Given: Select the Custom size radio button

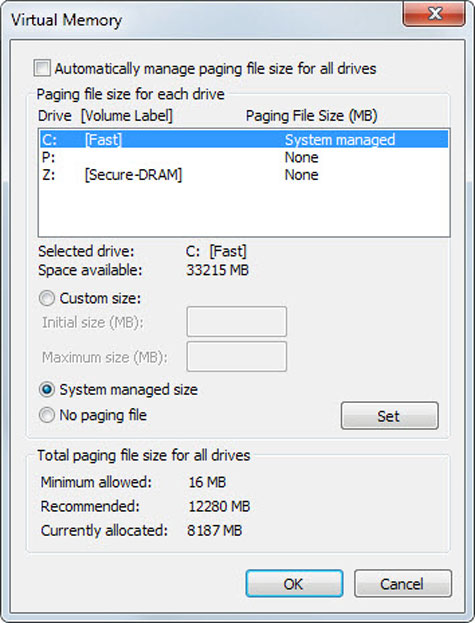Looking at the screenshot, I should point(46,298).
